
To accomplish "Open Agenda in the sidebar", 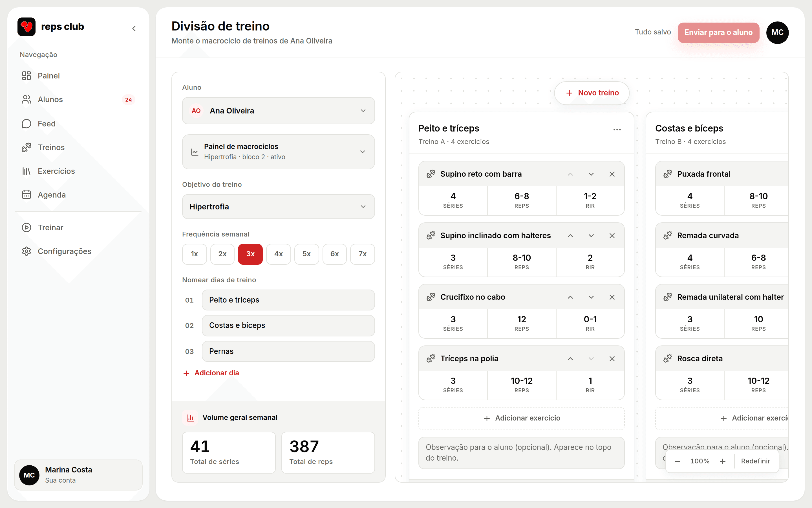I will [78, 195].
